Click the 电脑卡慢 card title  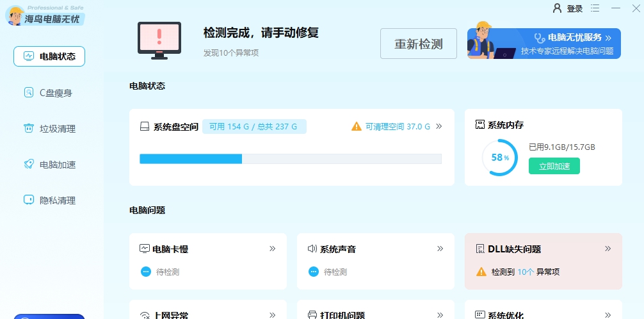click(x=170, y=249)
